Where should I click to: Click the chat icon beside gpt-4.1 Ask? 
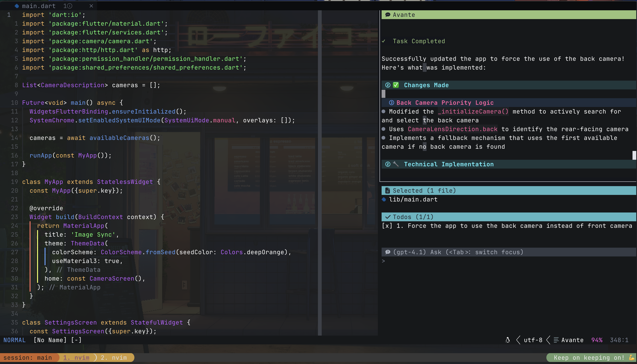pos(388,252)
